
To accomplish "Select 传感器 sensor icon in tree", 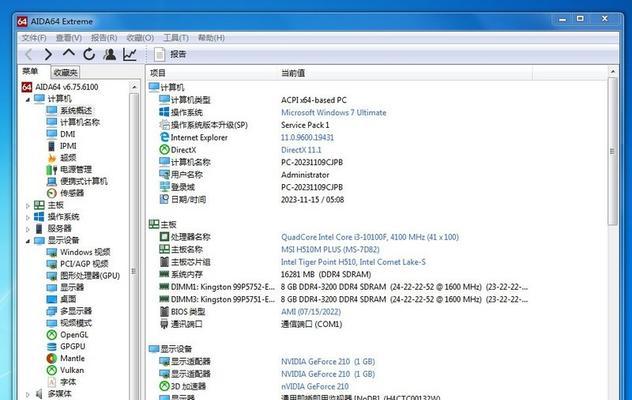I will [52, 193].
